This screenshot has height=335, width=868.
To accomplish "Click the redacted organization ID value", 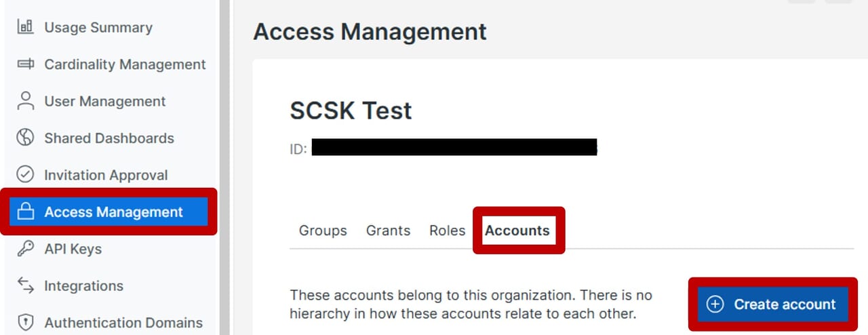I will 453,148.
